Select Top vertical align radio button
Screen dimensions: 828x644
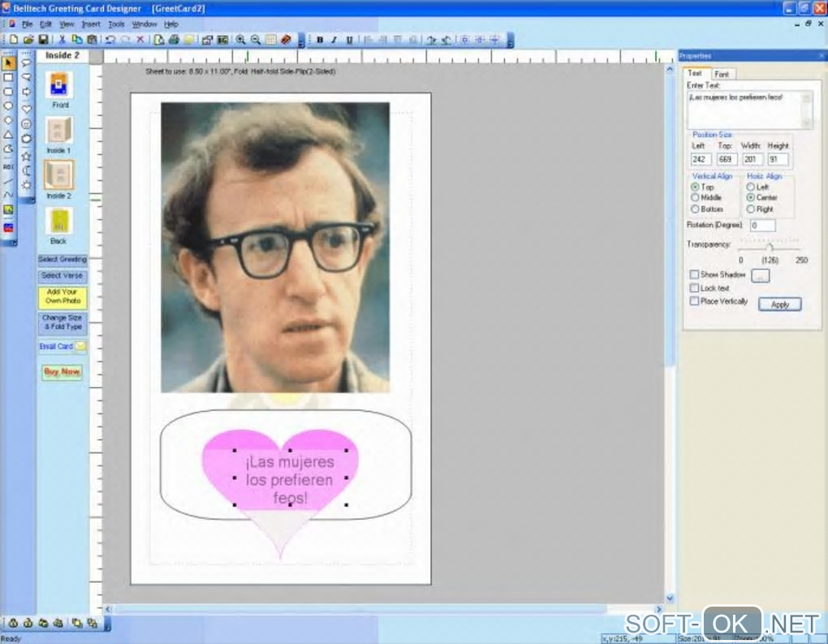[695, 187]
